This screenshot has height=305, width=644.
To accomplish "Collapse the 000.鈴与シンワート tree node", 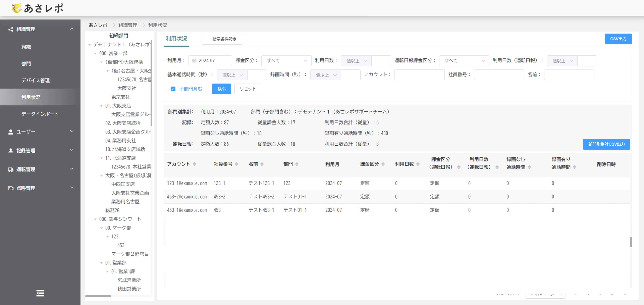I will coord(95,219).
